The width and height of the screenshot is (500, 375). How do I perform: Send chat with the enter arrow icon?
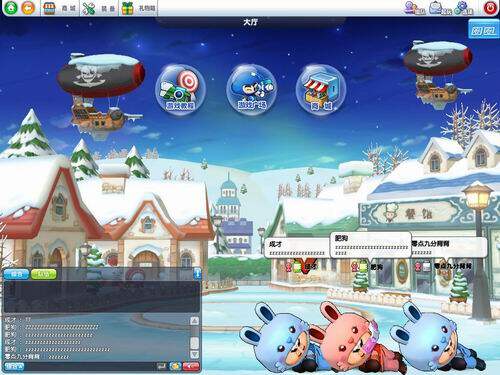162,366
